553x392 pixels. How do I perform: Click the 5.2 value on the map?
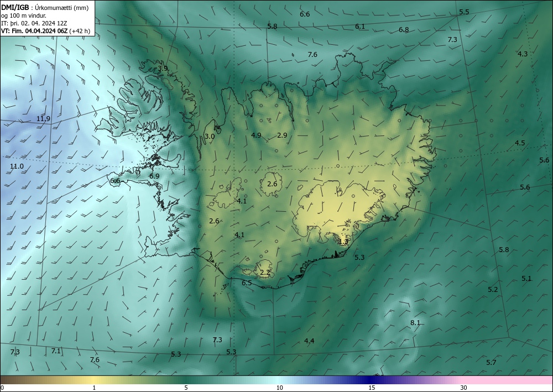pyautogui.click(x=493, y=290)
